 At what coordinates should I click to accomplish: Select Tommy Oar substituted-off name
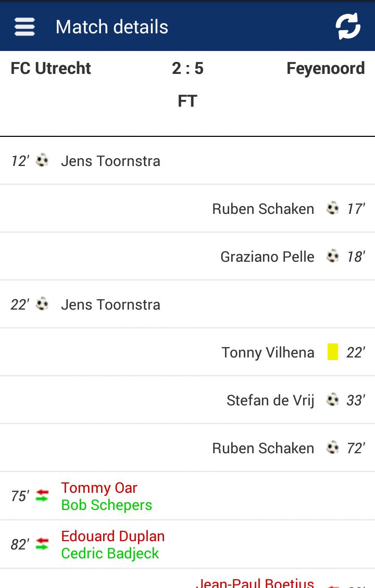click(99, 488)
